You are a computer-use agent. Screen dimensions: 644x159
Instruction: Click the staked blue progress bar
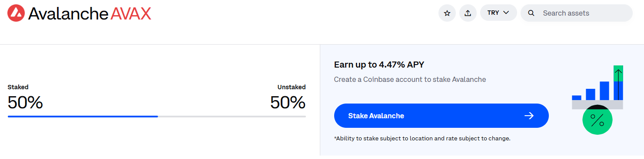[x=83, y=116]
